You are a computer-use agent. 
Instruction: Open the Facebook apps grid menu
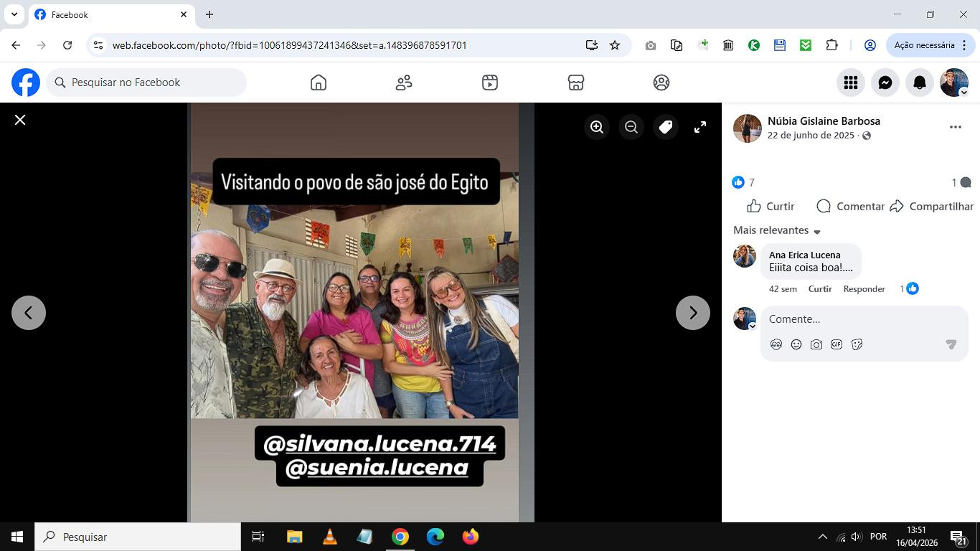tap(851, 83)
